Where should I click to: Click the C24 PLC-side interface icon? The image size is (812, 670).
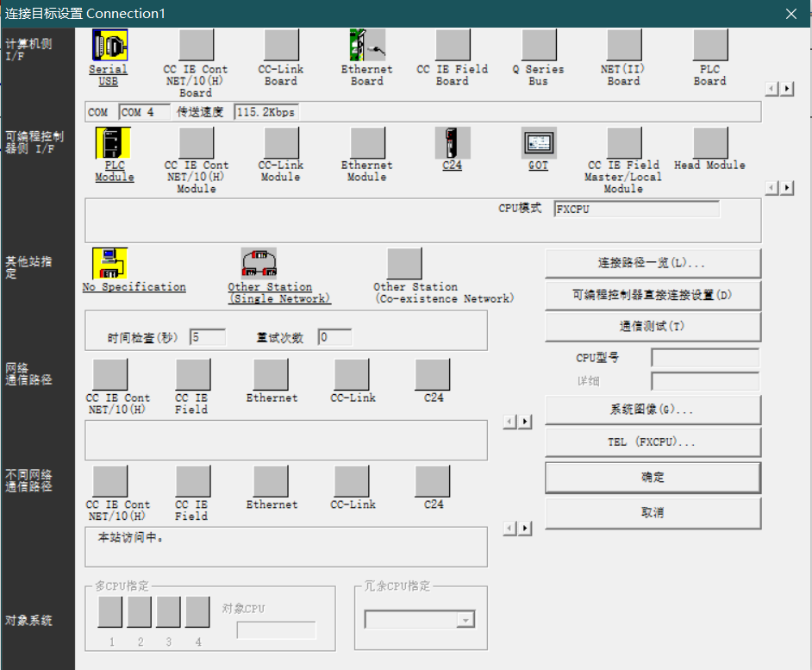453,143
